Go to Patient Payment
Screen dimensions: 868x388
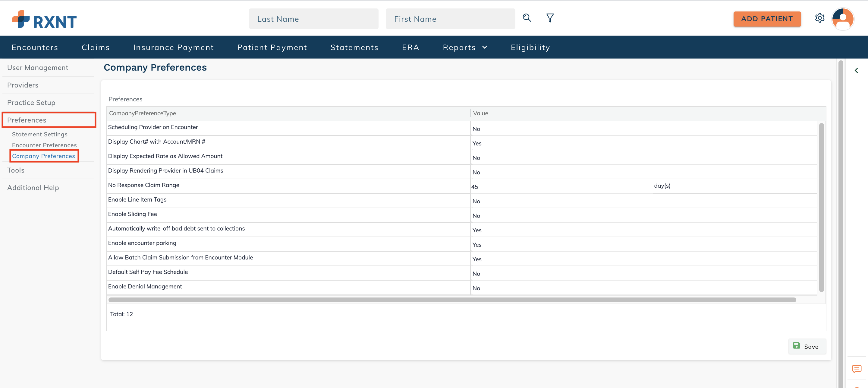[x=272, y=47]
